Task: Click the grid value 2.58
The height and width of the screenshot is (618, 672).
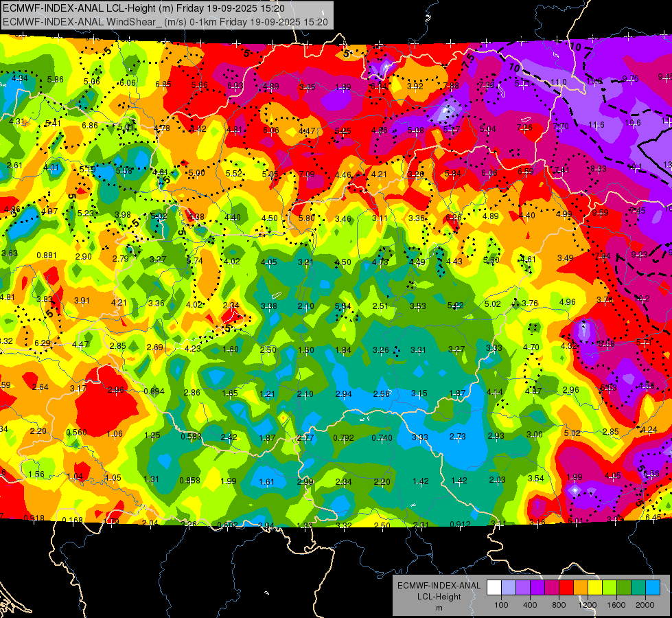Action: (x=382, y=393)
